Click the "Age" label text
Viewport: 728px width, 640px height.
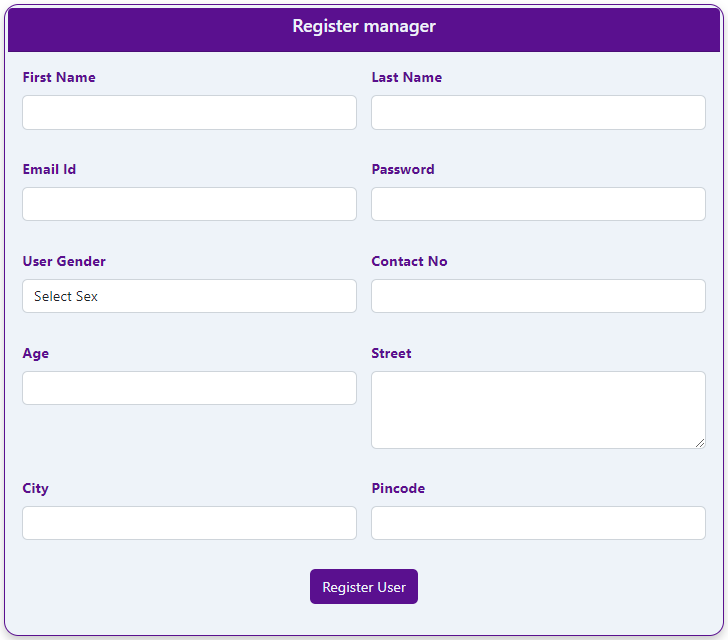click(36, 353)
